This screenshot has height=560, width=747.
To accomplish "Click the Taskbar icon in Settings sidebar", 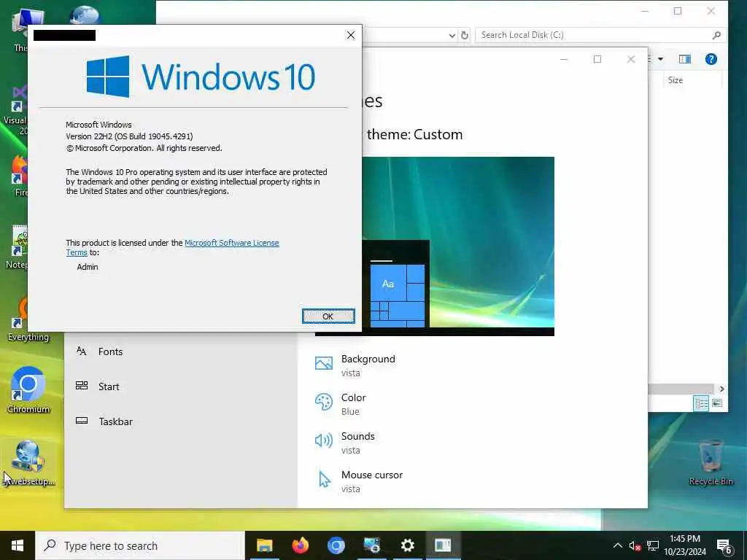I will tap(82, 421).
